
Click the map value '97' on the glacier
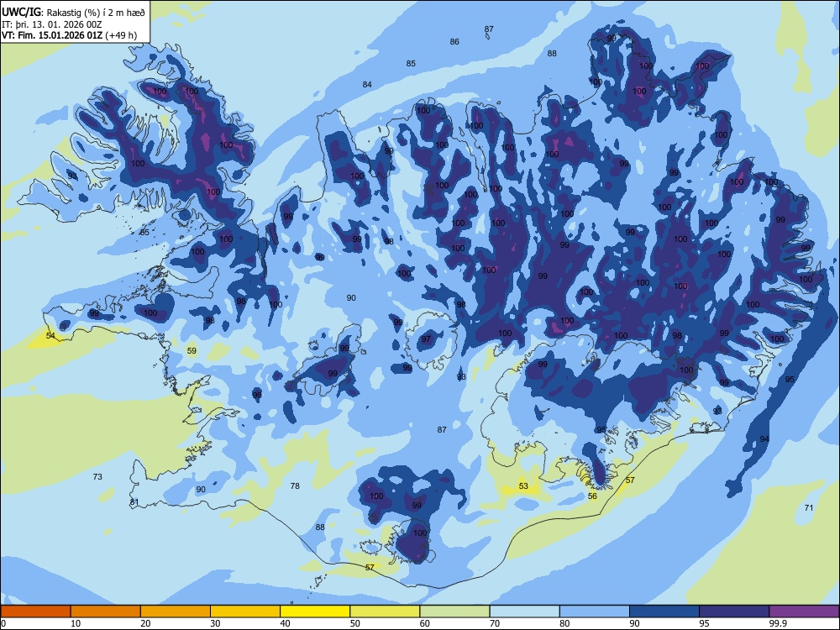click(x=426, y=339)
